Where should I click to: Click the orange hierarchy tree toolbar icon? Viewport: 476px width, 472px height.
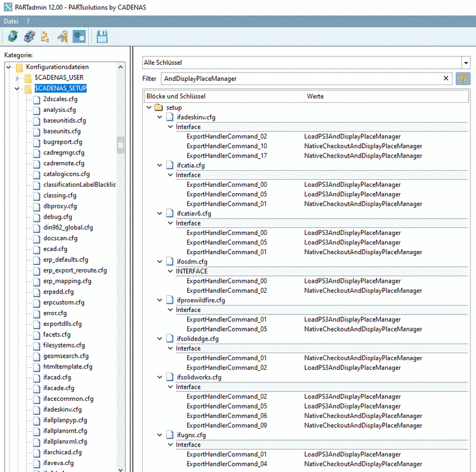(45, 37)
